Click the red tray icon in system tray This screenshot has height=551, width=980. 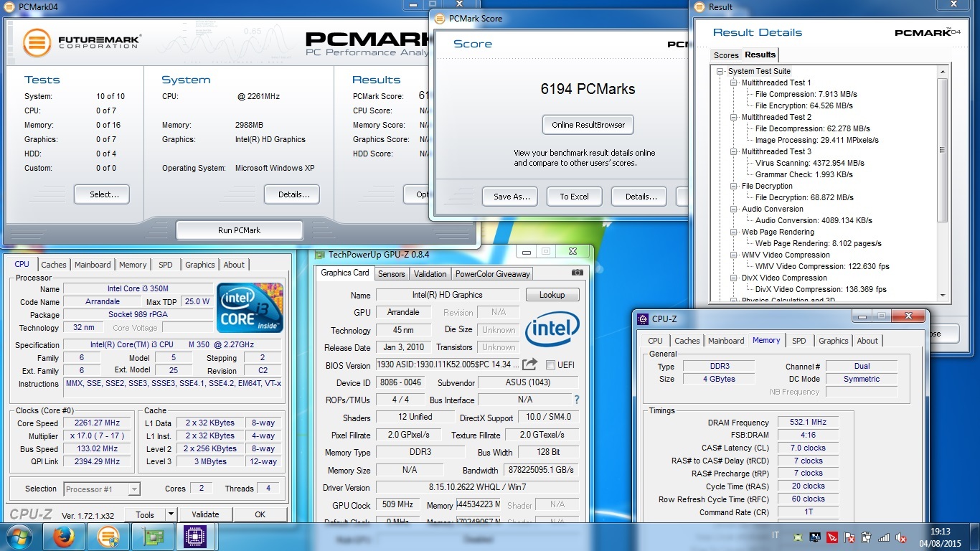832,537
